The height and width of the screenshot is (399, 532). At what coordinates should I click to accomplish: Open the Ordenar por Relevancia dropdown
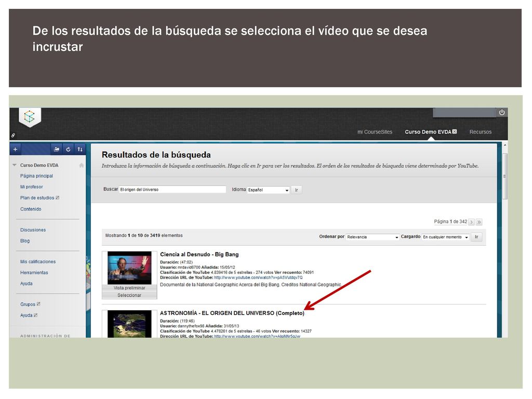(x=373, y=237)
